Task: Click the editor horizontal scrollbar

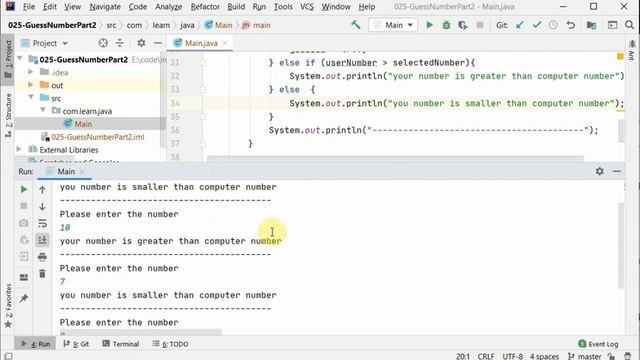Action: pos(395,158)
